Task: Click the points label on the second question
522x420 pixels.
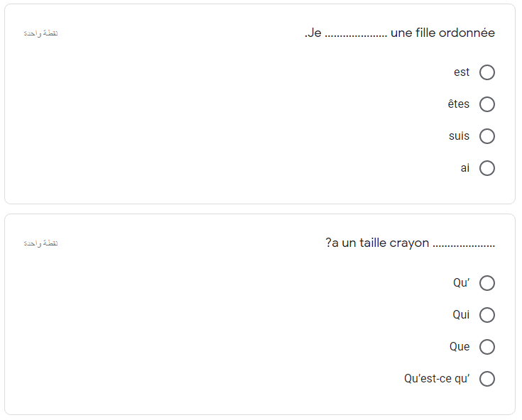Action: pyautogui.click(x=40, y=243)
